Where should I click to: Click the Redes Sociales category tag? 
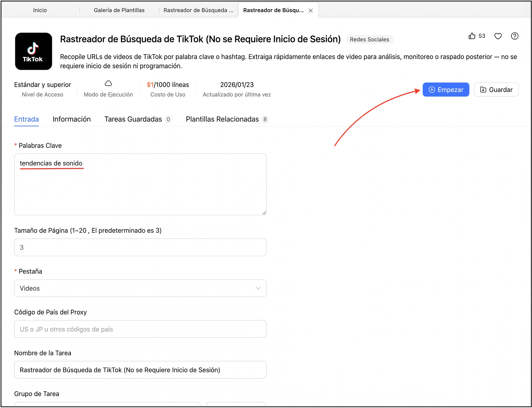click(x=369, y=39)
